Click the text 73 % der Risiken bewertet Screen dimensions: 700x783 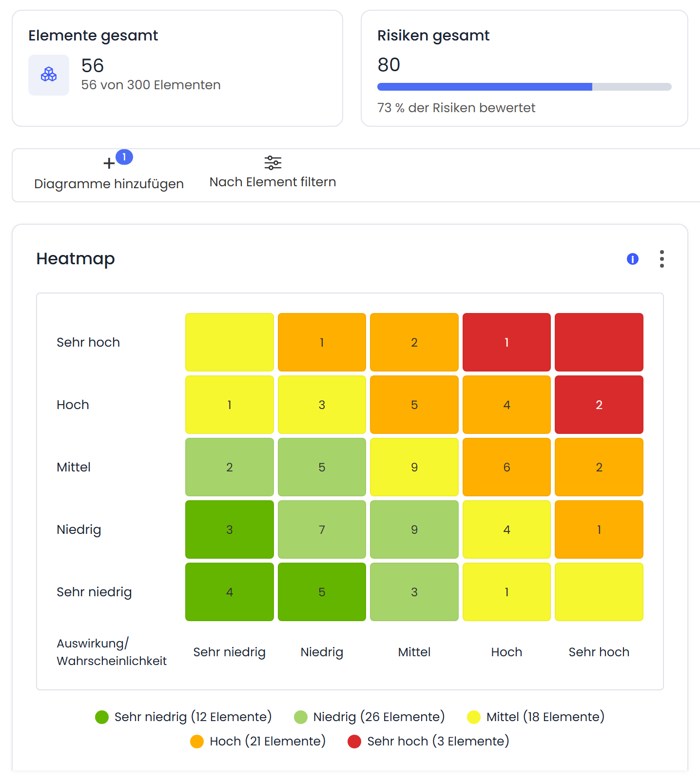[x=456, y=108]
